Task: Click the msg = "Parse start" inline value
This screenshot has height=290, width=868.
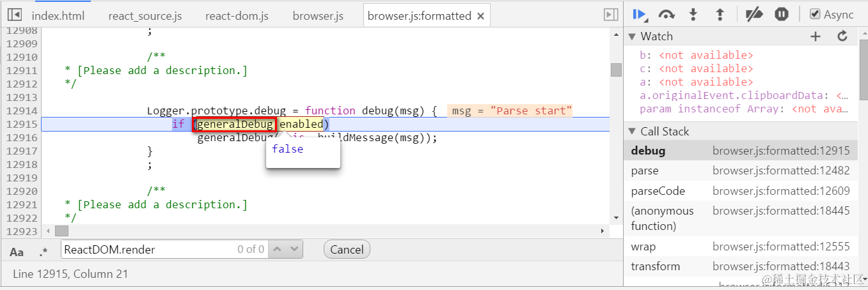Action: (x=510, y=111)
